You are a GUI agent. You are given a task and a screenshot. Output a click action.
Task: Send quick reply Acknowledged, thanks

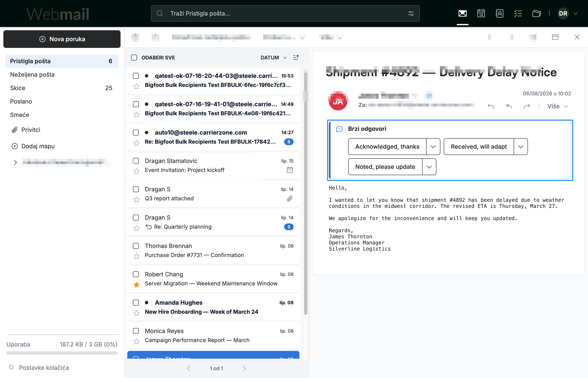point(387,147)
